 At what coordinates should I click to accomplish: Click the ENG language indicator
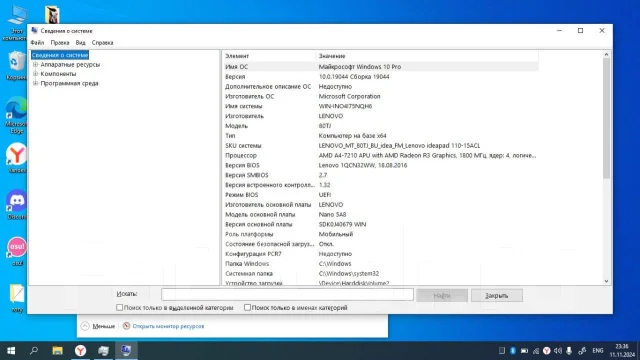(598, 351)
